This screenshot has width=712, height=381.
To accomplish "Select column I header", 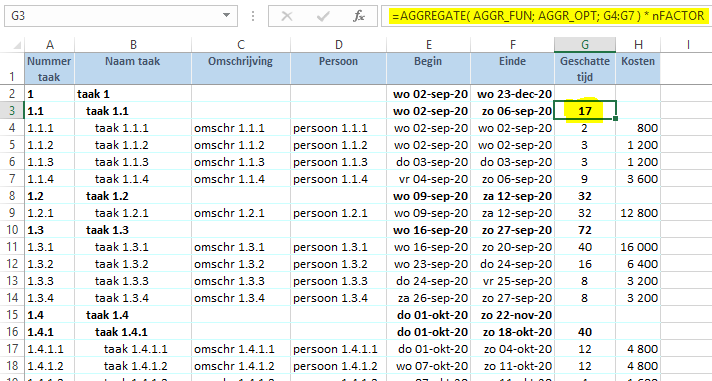I will 688,45.
